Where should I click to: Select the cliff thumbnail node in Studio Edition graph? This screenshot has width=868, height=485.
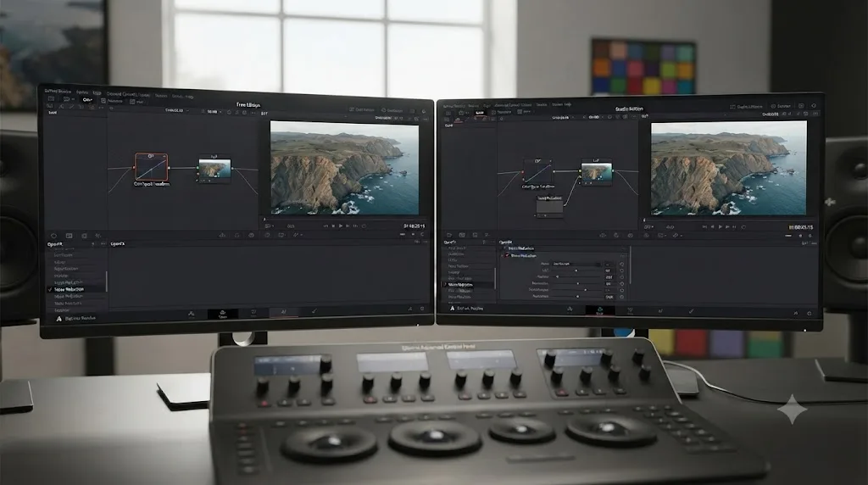pyautogui.click(x=597, y=172)
